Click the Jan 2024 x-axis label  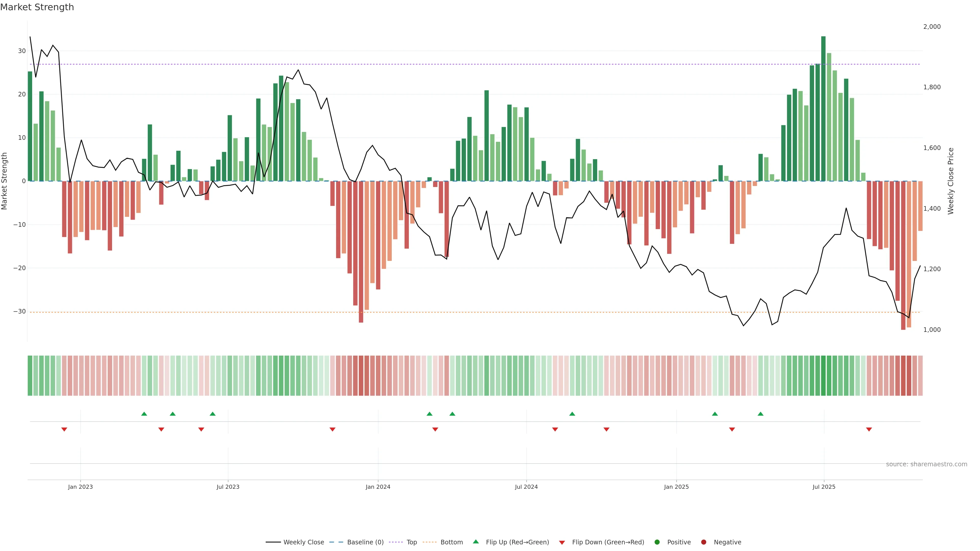[x=378, y=487]
